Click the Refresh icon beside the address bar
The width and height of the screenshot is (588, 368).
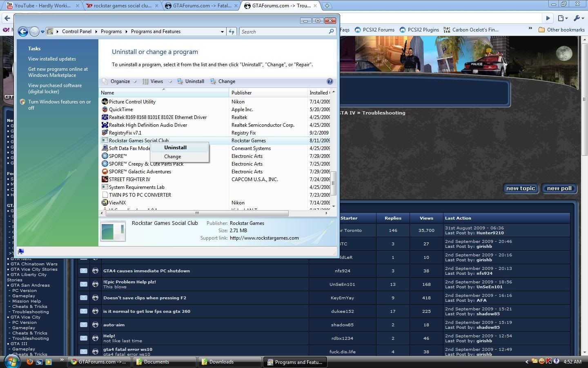pos(232,31)
